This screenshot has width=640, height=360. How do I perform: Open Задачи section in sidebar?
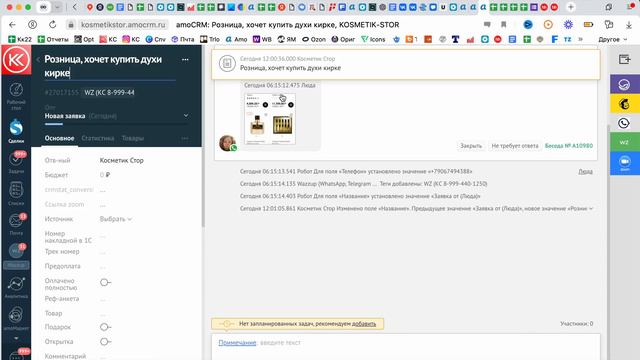click(x=16, y=162)
